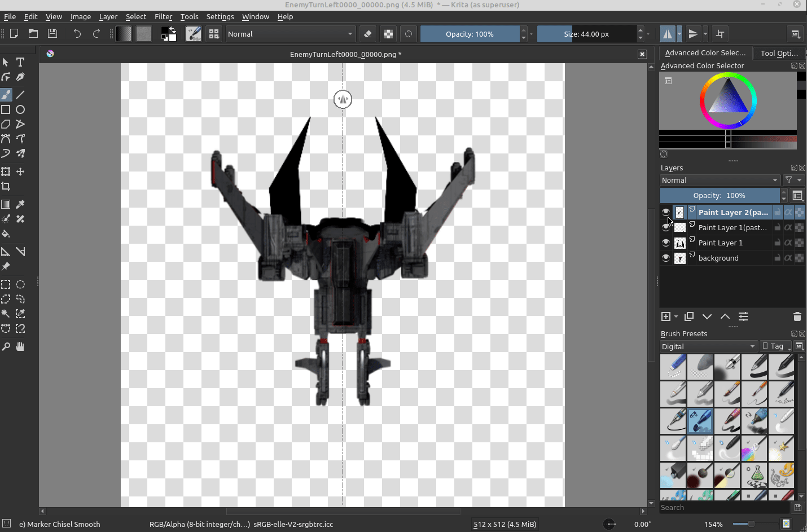This screenshot has height=532, width=807.
Task: Move the layer down
Action: [707, 316]
